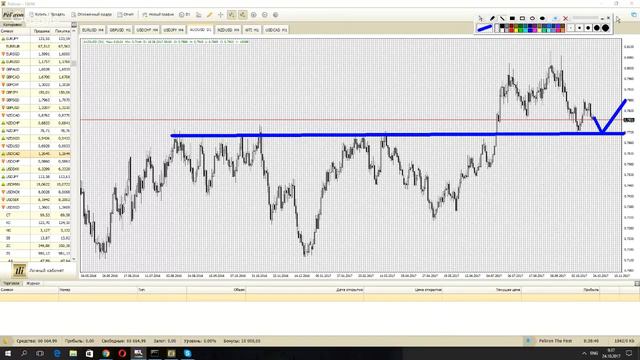Select the filled rectangle drawing tool
The image size is (640, 360).
click(512, 18)
